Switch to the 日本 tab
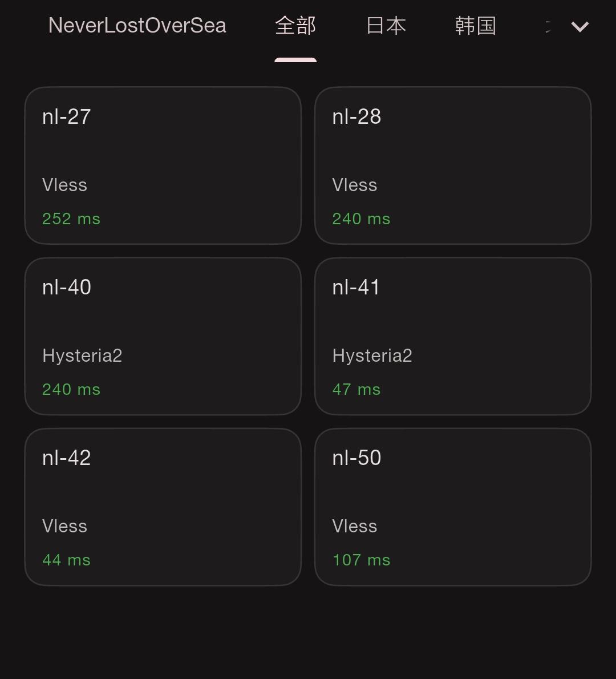 386,26
